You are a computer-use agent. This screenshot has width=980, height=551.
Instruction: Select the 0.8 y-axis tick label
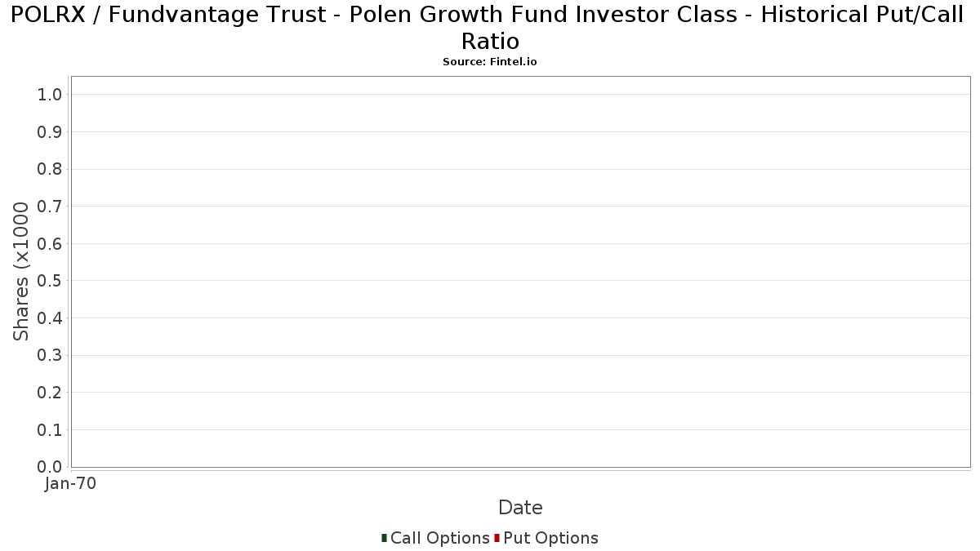(50, 169)
